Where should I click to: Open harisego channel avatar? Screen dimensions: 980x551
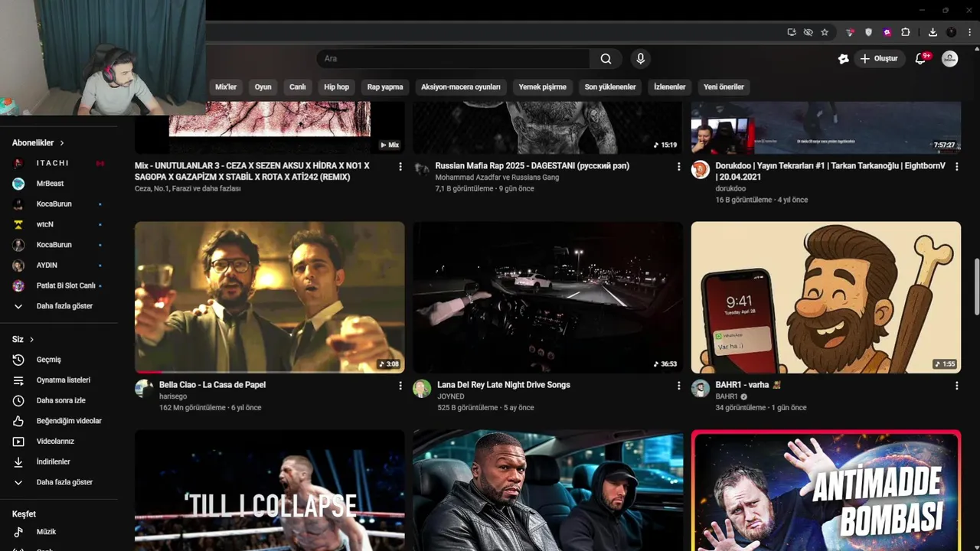click(x=144, y=389)
